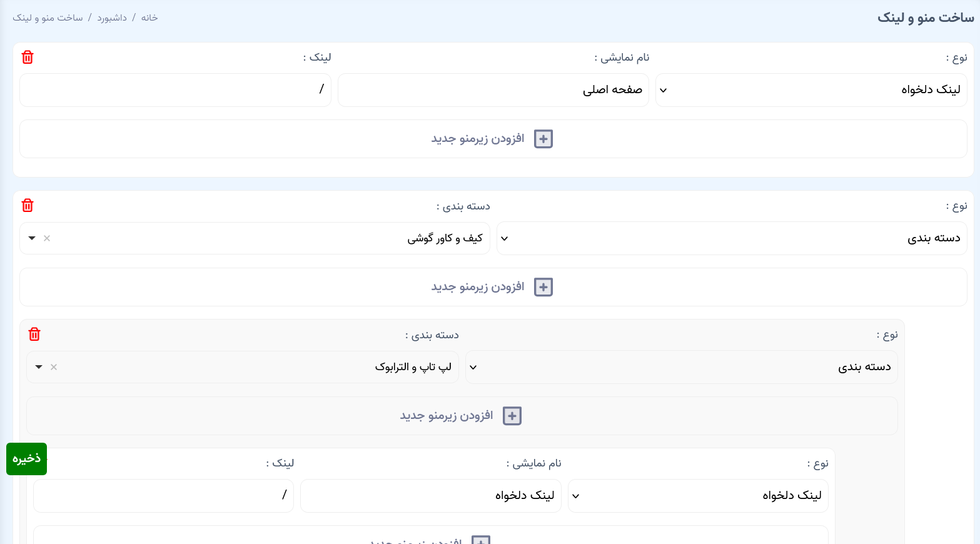Focus the nested لینک دلخواه display name field

(x=430, y=496)
